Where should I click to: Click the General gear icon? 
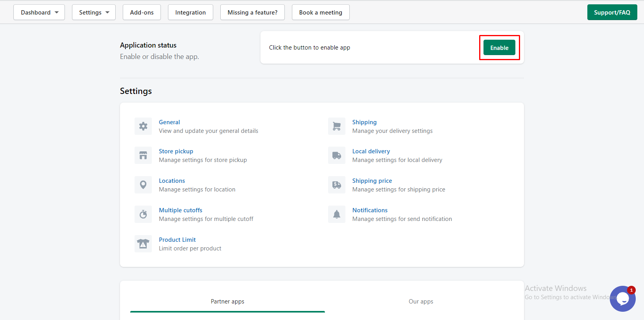(x=143, y=126)
